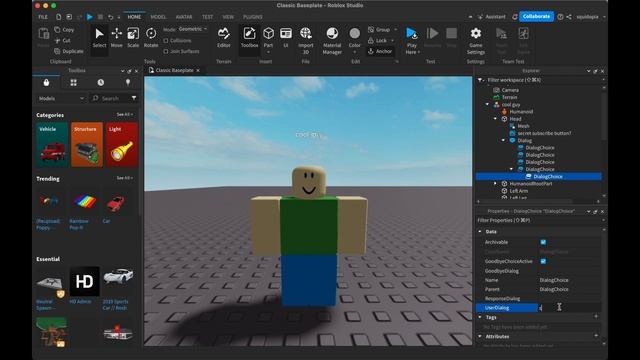
Task: Switch to the HOME ribbon tab
Action: pos(134,17)
